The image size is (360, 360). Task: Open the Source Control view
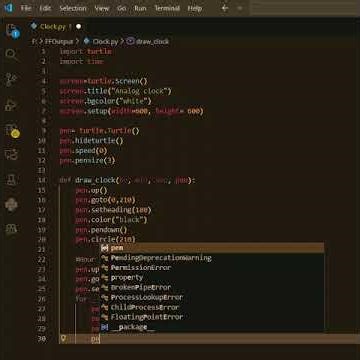coord(11,80)
